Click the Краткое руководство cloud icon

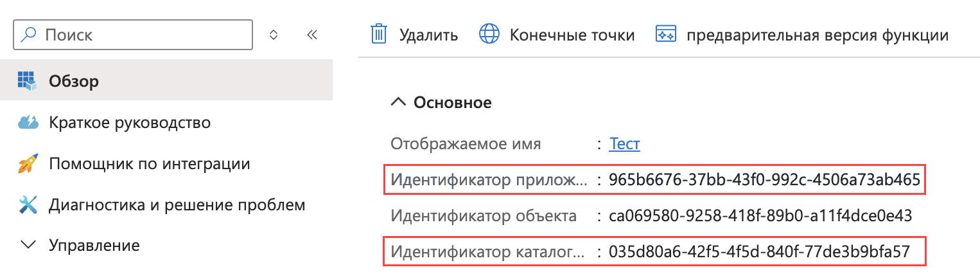point(27,122)
